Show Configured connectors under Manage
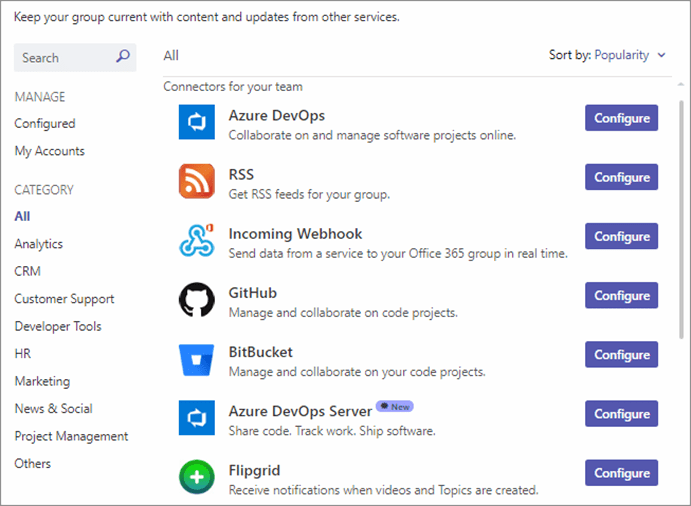Image resolution: width=691 pixels, height=506 pixels. coord(45,123)
